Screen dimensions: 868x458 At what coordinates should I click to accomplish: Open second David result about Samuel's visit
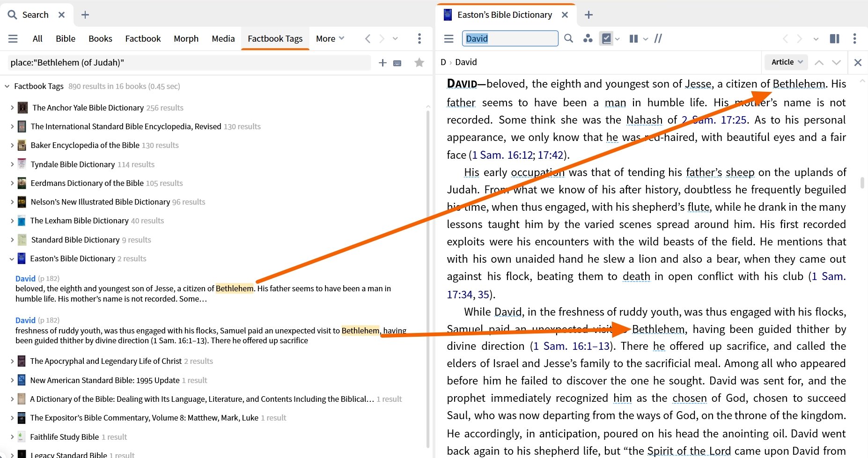[25, 320]
